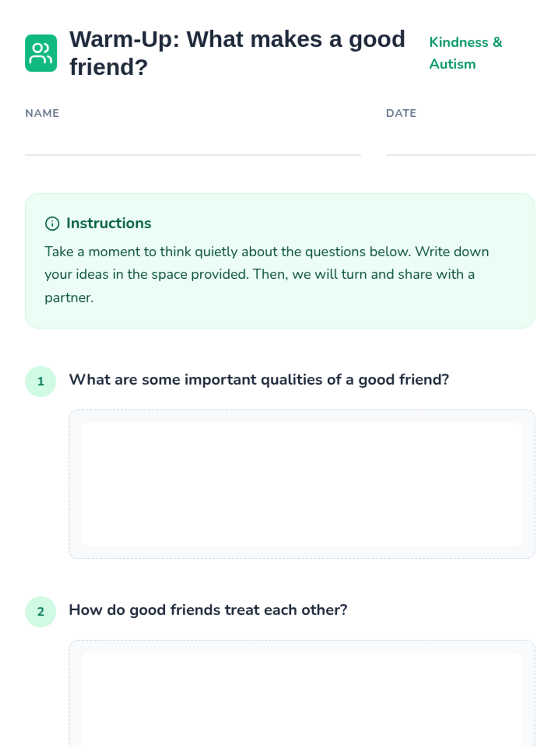560x747 pixels.
Task: Click the word 'partner.' ending the instructions
Action: (69, 298)
